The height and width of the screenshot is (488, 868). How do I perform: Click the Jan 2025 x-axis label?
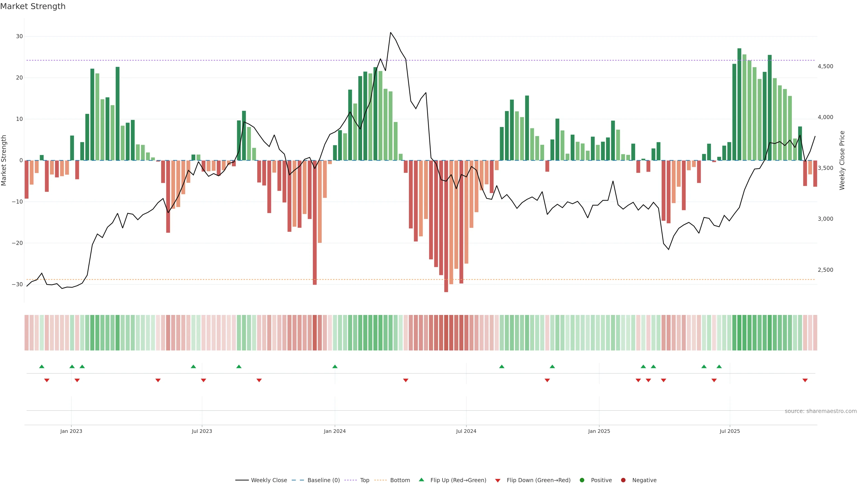599,431
